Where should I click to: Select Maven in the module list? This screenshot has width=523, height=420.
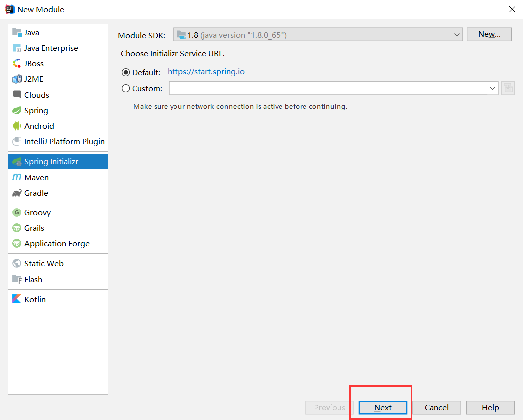58,177
